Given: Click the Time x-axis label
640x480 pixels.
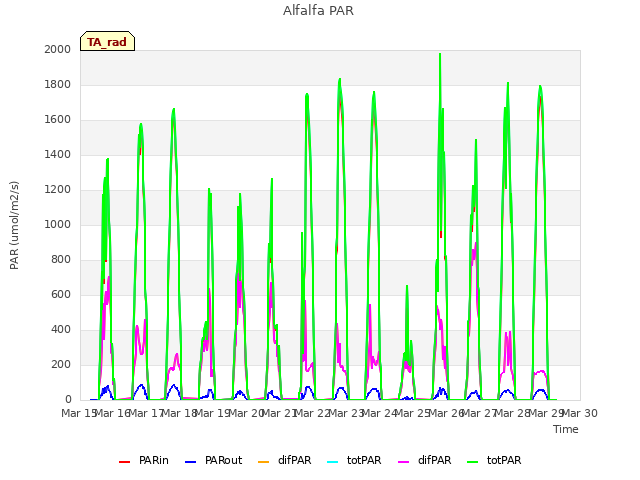Looking at the screenshot, I should [x=566, y=429].
